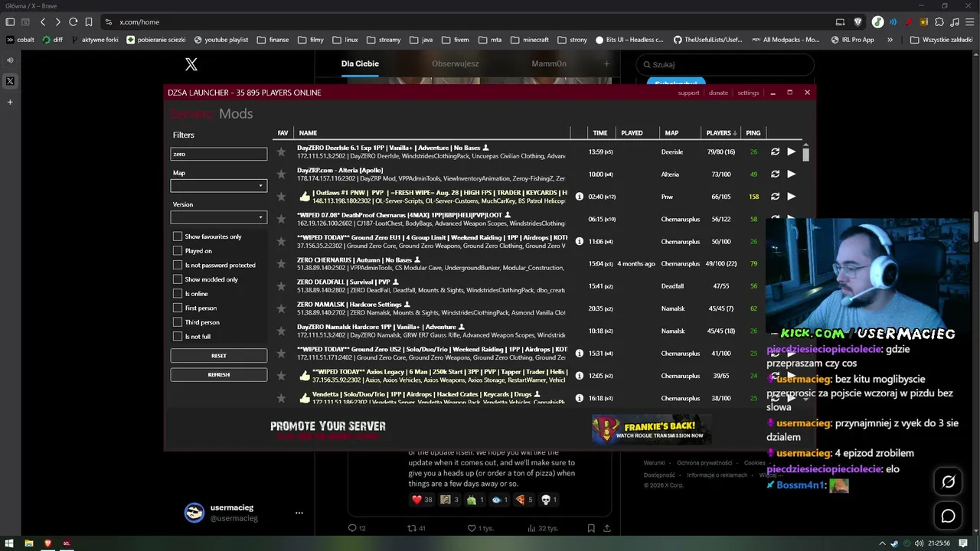Screen dimensions: 980x551
Task: Open the launcher settings menu
Action: point(748,93)
